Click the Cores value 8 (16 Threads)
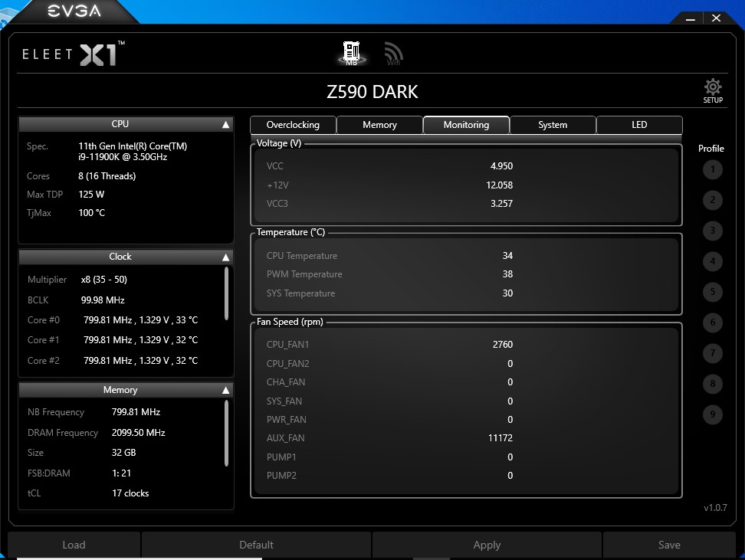The image size is (745, 560). click(x=107, y=176)
